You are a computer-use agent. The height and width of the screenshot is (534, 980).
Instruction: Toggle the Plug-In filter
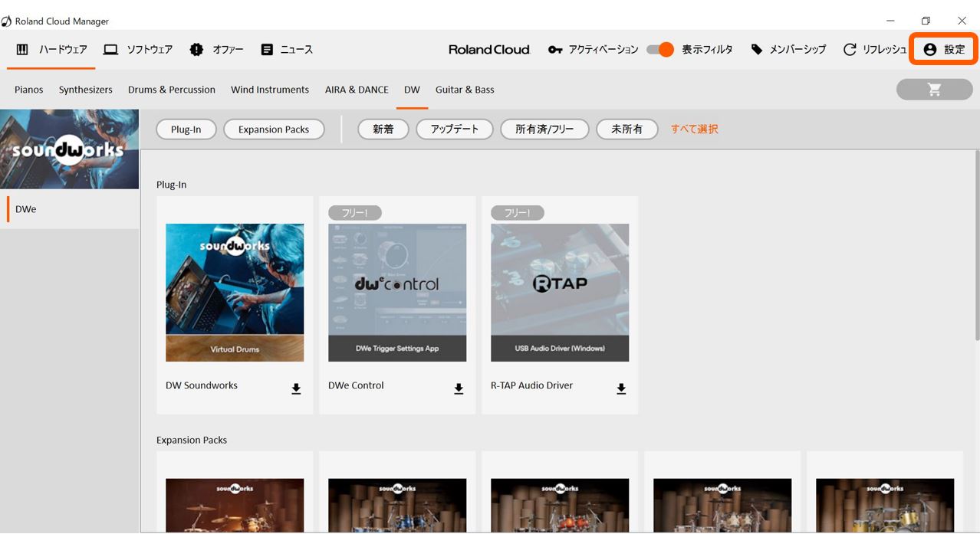tap(186, 129)
